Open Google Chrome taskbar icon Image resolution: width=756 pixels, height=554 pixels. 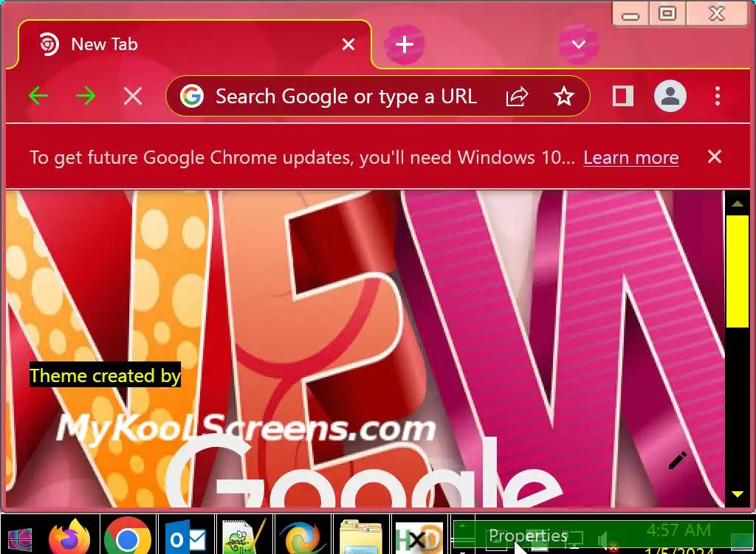[128, 536]
